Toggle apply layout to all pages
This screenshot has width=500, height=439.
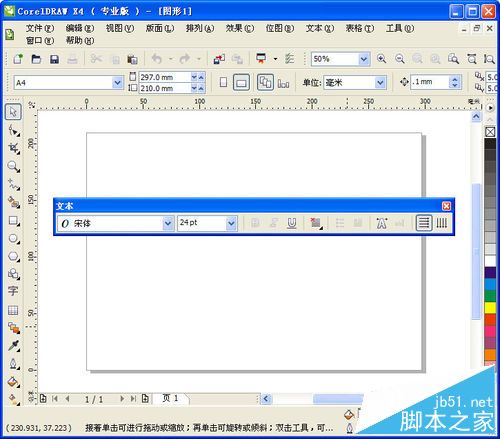click(265, 82)
